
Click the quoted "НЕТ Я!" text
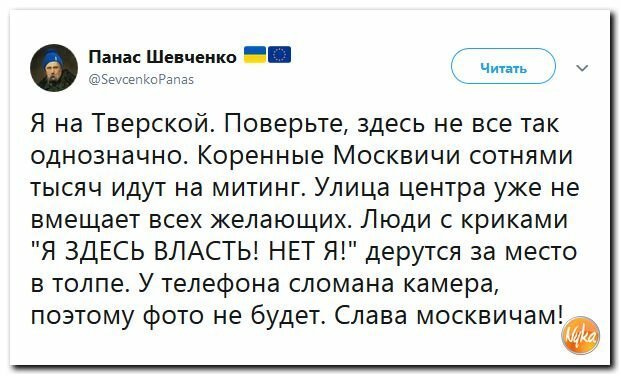[x=314, y=252]
